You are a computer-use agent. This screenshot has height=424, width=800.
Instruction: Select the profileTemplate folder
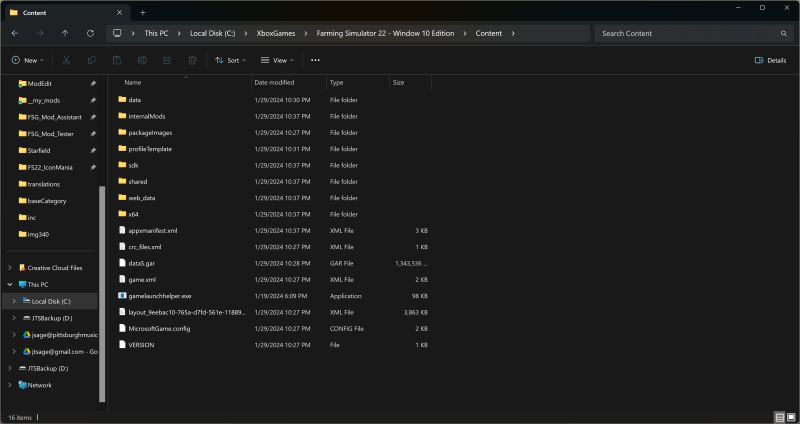(150, 149)
